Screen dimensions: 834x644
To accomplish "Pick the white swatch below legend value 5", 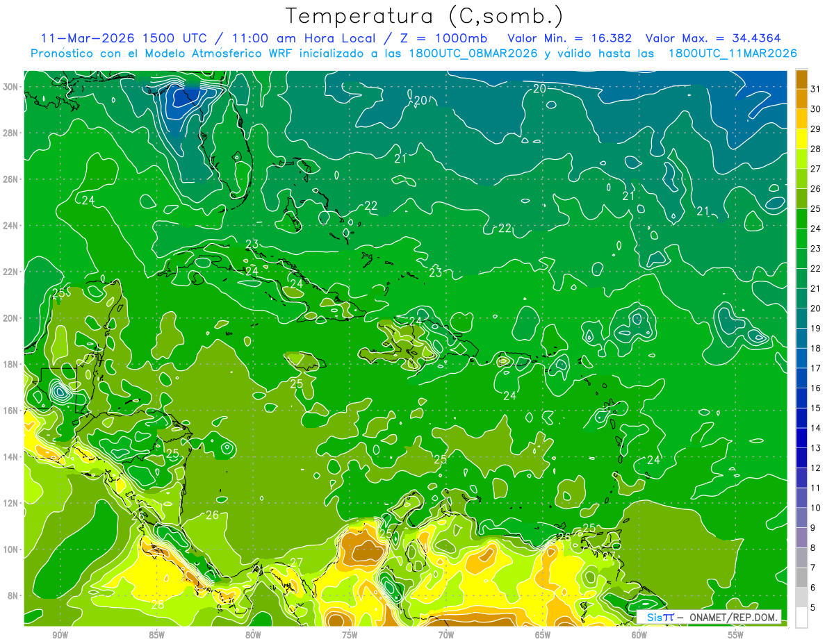I will click(801, 617).
